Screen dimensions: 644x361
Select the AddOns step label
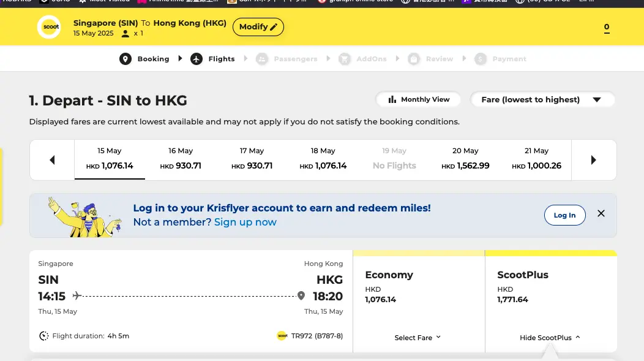point(372,59)
